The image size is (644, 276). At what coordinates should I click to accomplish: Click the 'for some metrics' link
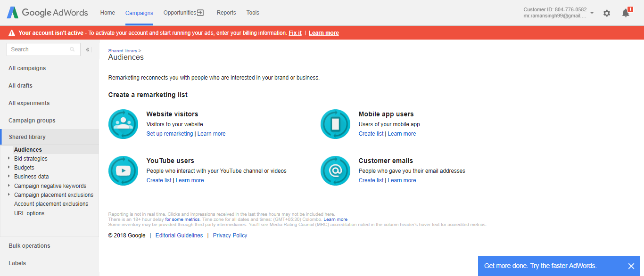[x=182, y=219]
